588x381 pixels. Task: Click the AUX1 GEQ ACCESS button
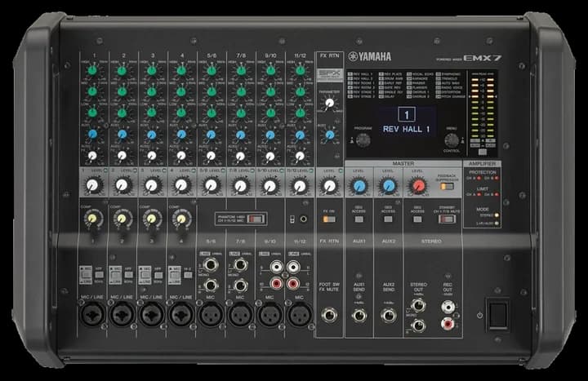coord(359,219)
